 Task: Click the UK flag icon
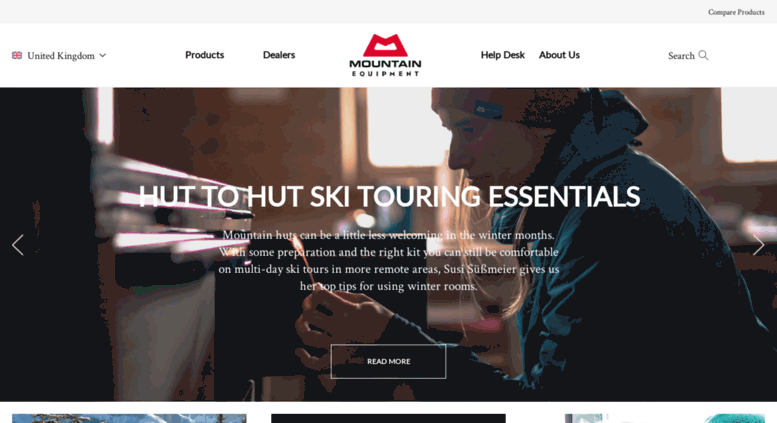[x=17, y=55]
